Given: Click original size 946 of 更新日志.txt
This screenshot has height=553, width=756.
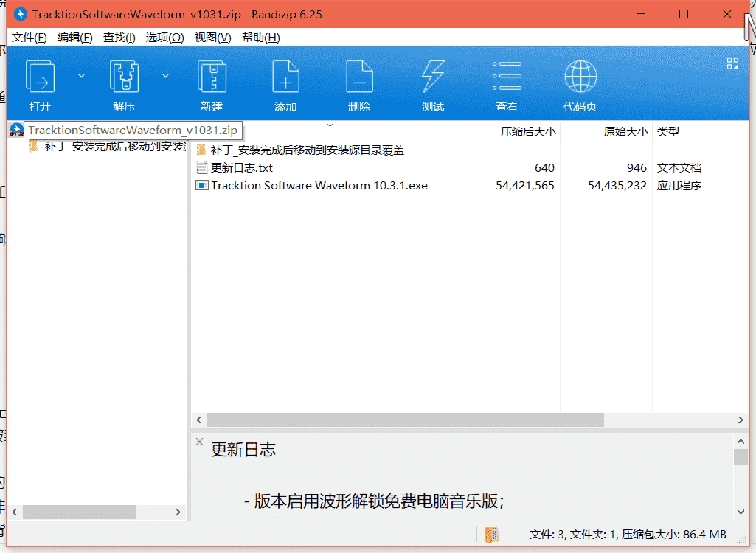Looking at the screenshot, I should 637,168.
